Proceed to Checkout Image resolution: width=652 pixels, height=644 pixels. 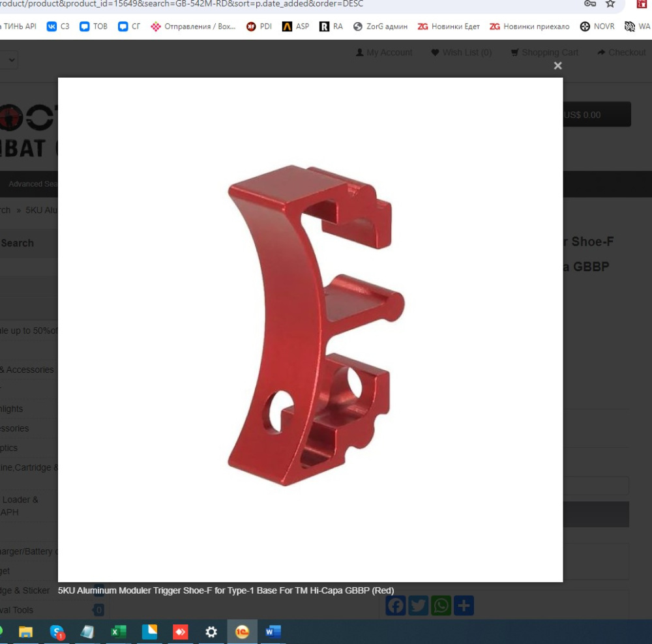[621, 52]
